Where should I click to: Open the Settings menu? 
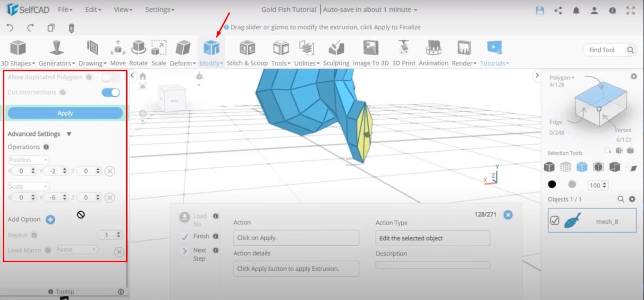(159, 9)
